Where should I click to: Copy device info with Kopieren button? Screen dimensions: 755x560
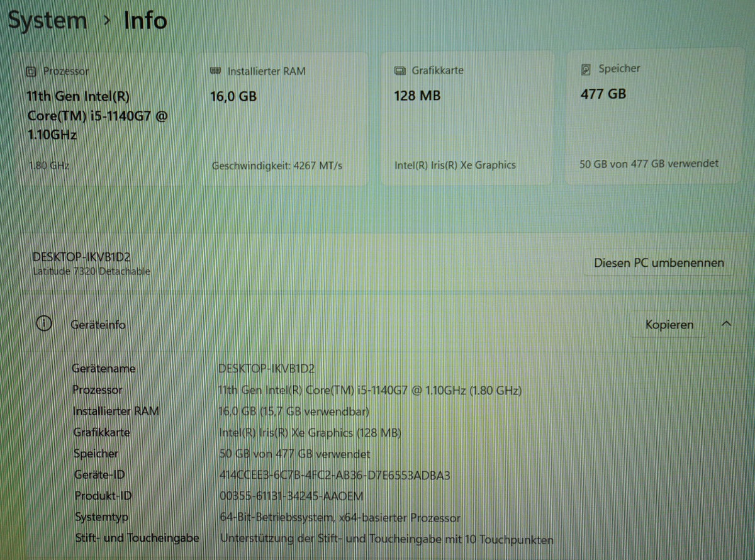pyautogui.click(x=669, y=325)
